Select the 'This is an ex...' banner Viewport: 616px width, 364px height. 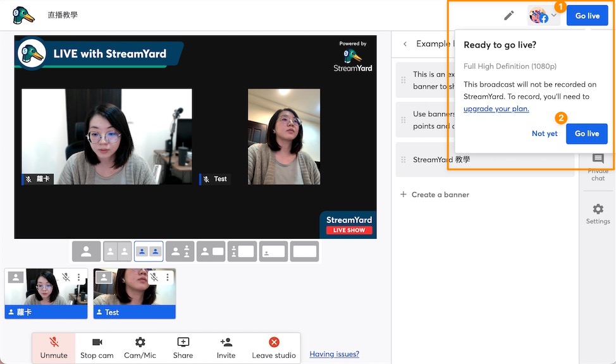coord(425,80)
